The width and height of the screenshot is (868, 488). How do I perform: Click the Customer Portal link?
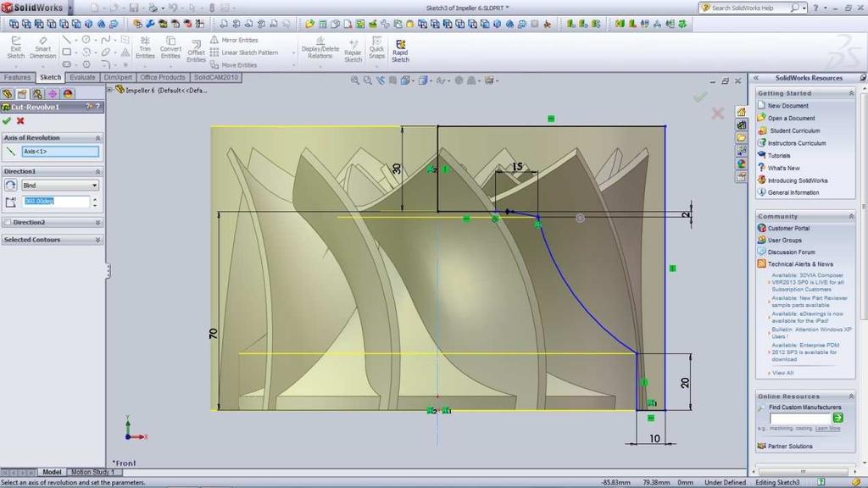pos(788,228)
